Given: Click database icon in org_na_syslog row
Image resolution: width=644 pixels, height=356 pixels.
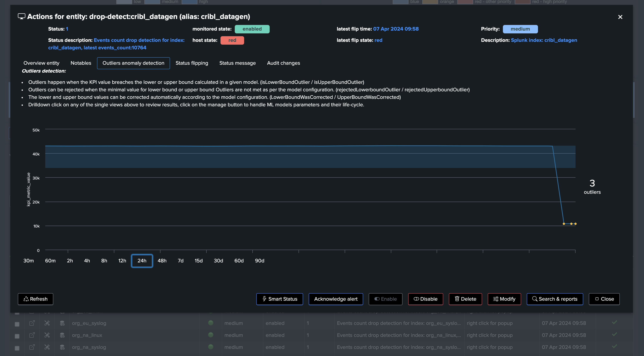Looking at the screenshot, I should pos(62,347).
